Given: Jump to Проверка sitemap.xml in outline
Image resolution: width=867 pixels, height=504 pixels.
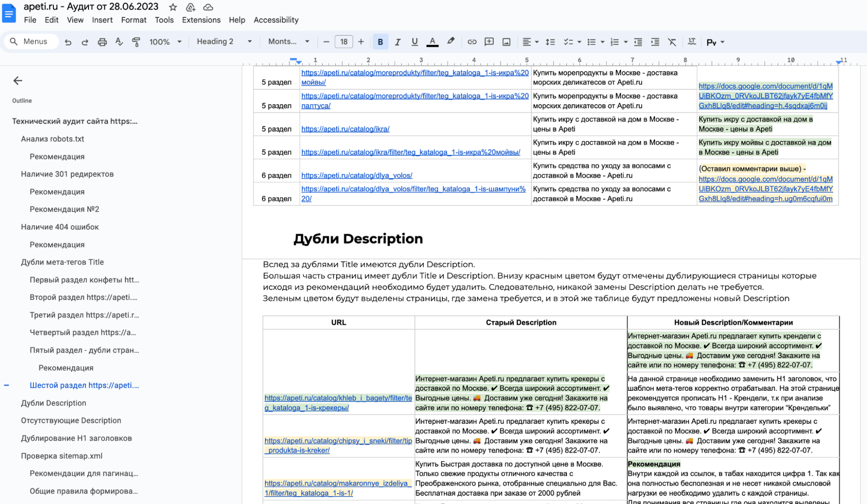Looking at the screenshot, I should (x=62, y=456).
